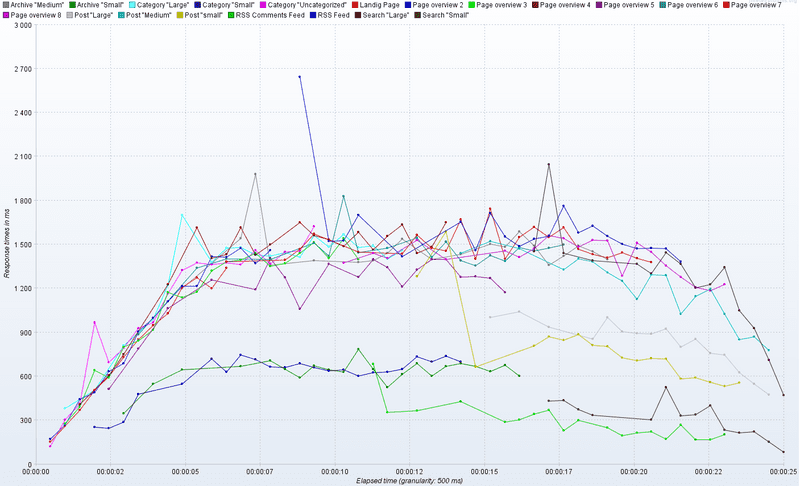Screen dimensions: 800x486
Task: Click the 00:00:17 x-axis time label
Action: [x=560, y=472]
